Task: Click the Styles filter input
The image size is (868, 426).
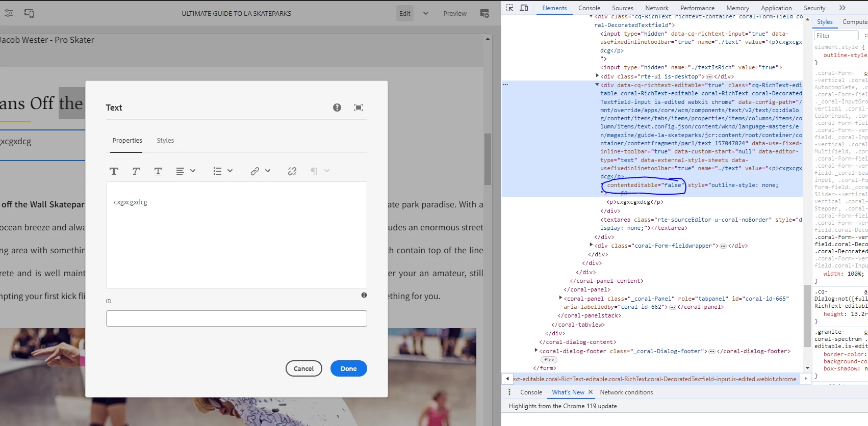Action: (x=836, y=36)
